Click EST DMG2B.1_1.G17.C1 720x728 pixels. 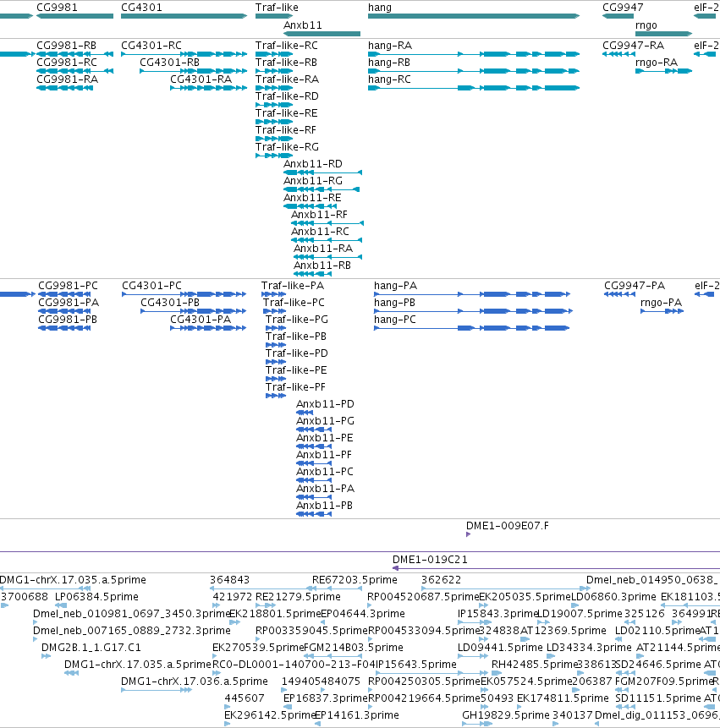(46, 656)
